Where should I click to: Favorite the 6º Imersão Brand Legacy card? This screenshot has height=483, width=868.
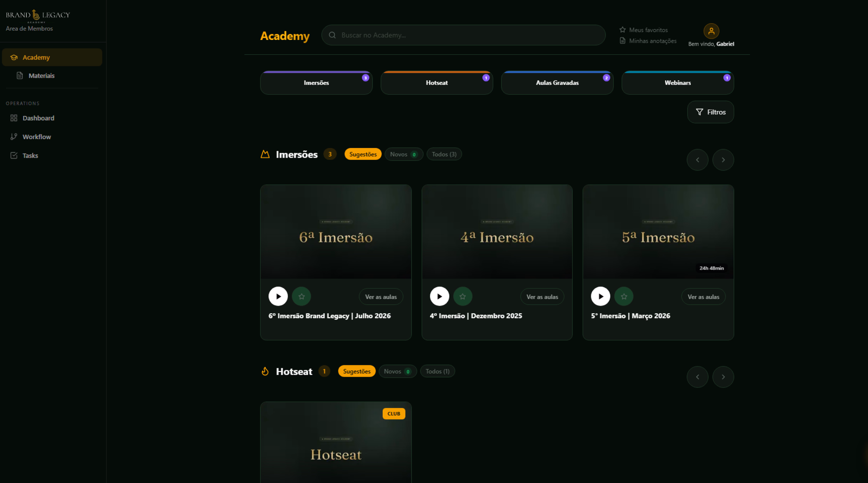301,296
